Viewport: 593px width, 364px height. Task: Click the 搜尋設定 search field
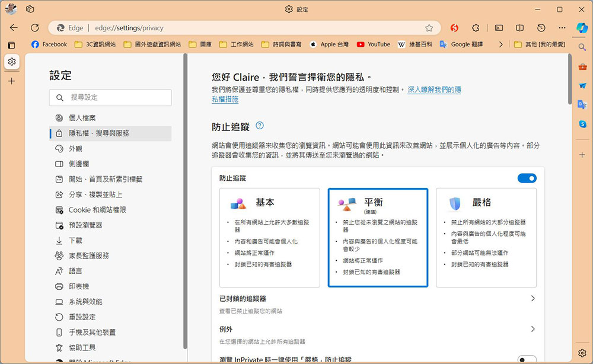click(x=110, y=97)
